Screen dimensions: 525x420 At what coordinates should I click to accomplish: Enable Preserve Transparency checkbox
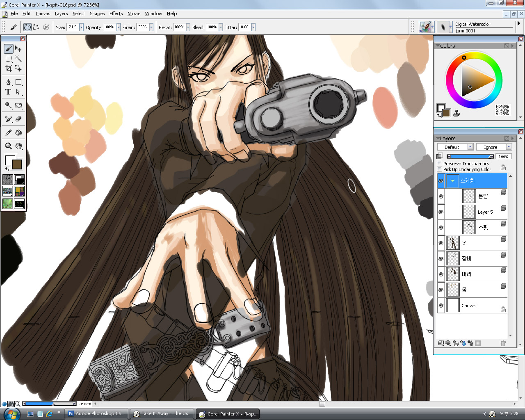[x=440, y=164]
